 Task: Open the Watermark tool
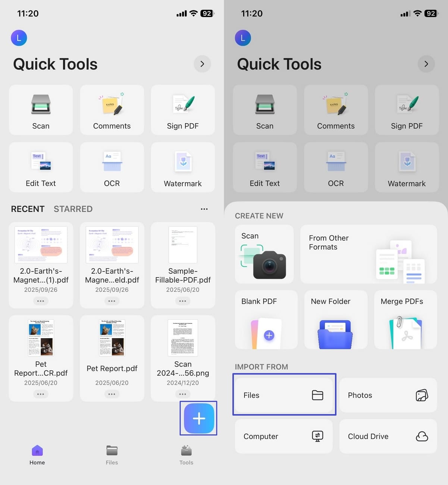pyautogui.click(x=182, y=167)
